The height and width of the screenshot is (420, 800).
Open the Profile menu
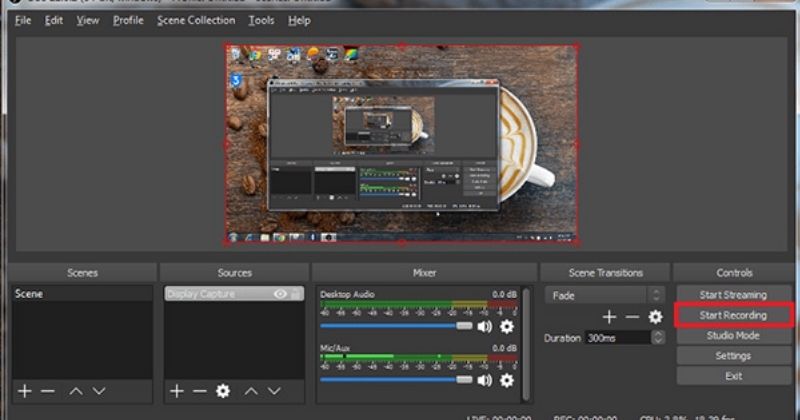tap(128, 20)
